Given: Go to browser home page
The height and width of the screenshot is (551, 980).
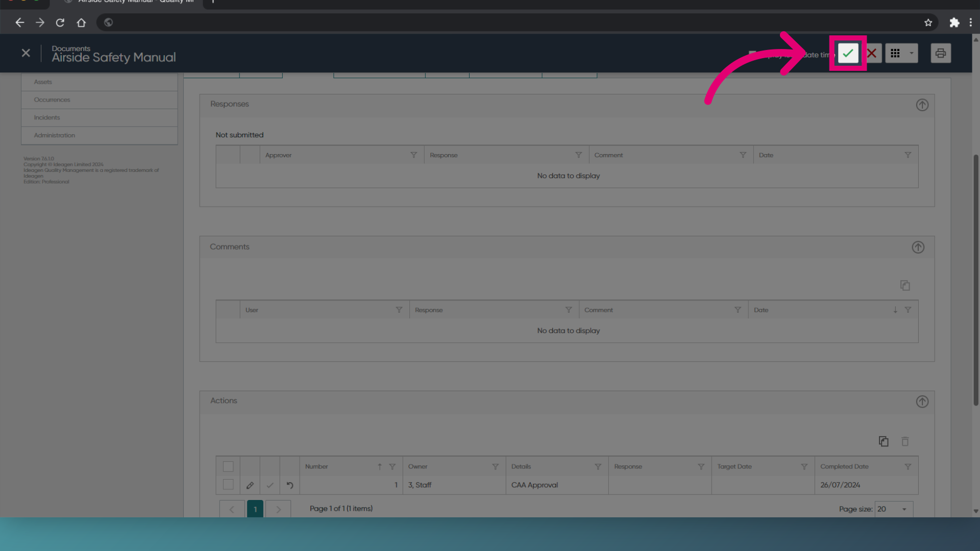Looking at the screenshot, I should tap(81, 22).
